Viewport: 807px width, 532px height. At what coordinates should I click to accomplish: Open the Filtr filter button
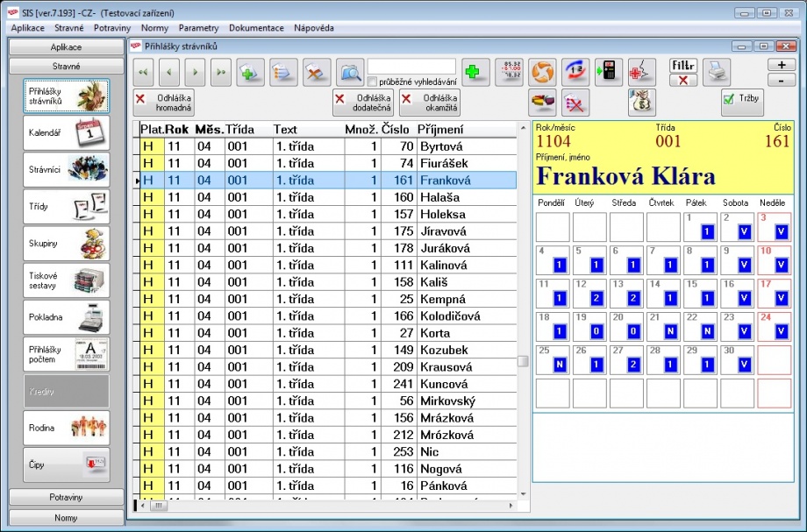pyautogui.click(x=683, y=65)
